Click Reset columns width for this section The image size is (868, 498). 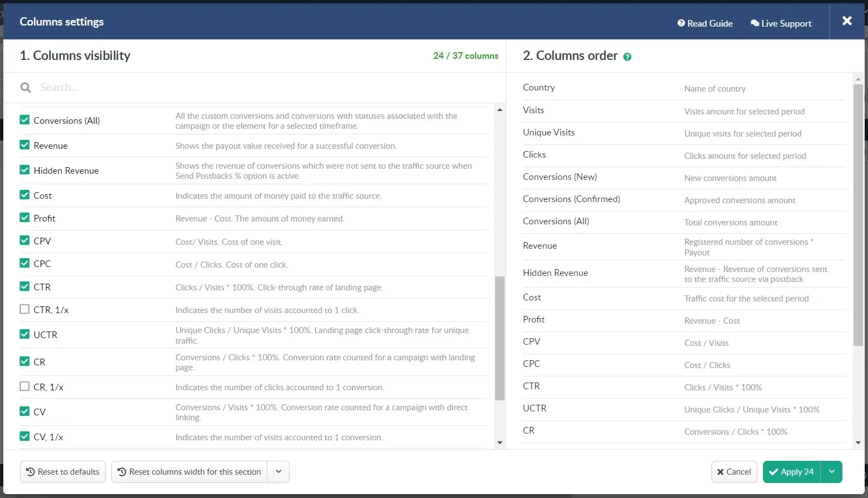tap(189, 472)
